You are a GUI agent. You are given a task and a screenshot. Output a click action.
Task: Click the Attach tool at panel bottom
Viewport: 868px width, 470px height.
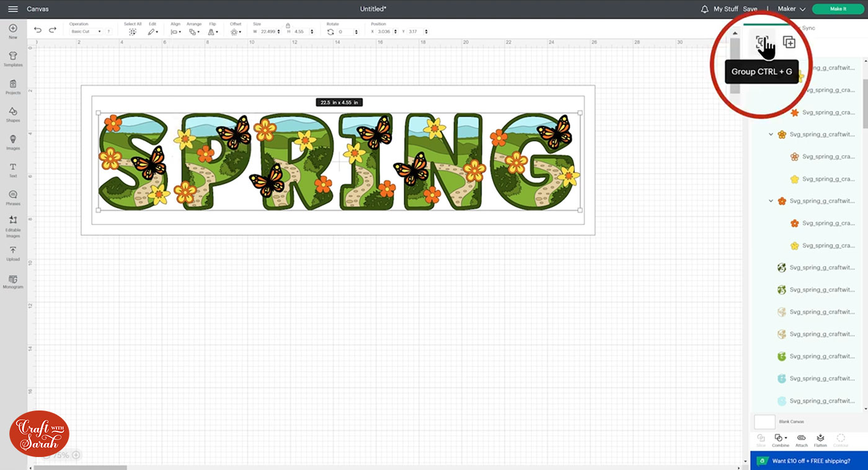[x=802, y=440]
